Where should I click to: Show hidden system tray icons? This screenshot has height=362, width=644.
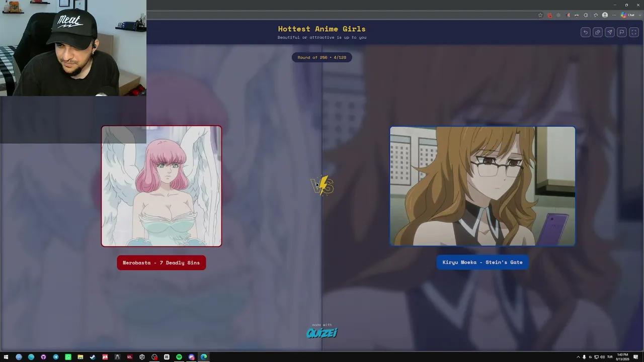(578, 357)
